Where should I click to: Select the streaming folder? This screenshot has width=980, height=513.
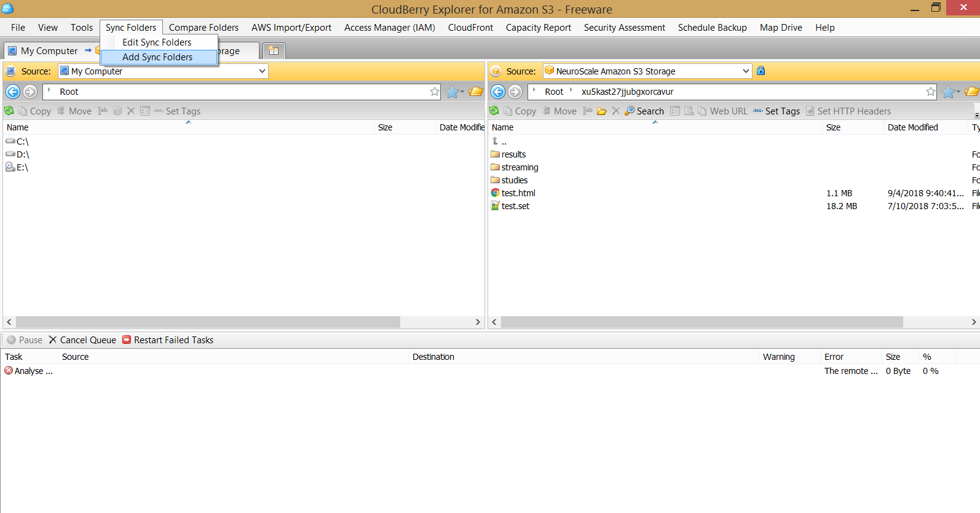tap(515, 167)
